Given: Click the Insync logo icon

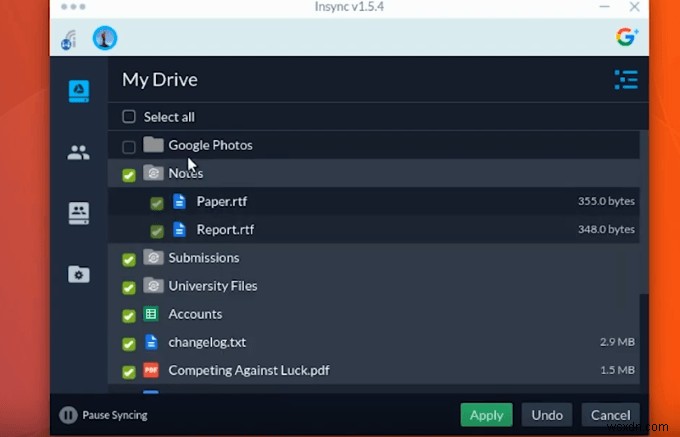Looking at the screenshot, I should pyautogui.click(x=69, y=40).
